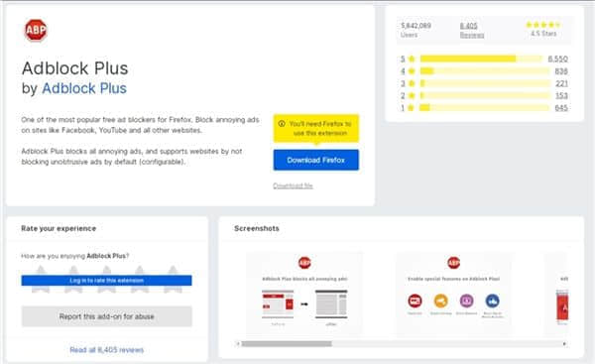Viewport: 595px width, 364px height.
Task: Select the 2 star rating bar
Action: coord(485,95)
